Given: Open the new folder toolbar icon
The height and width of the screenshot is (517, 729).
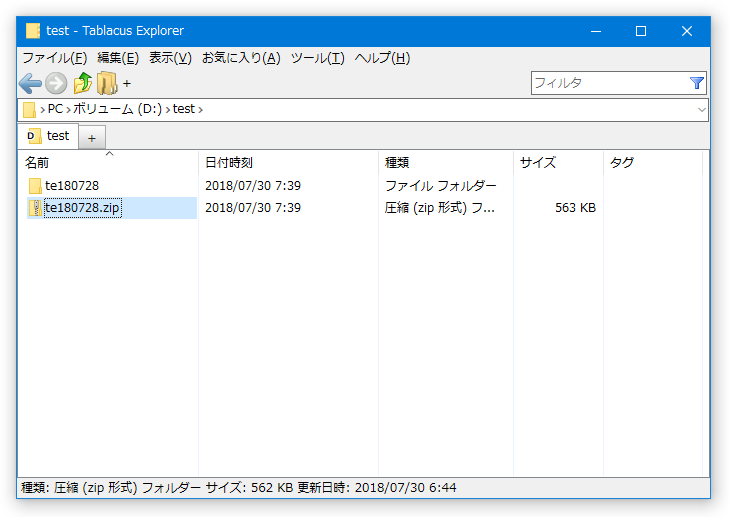Looking at the screenshot, I should point(107,83).
